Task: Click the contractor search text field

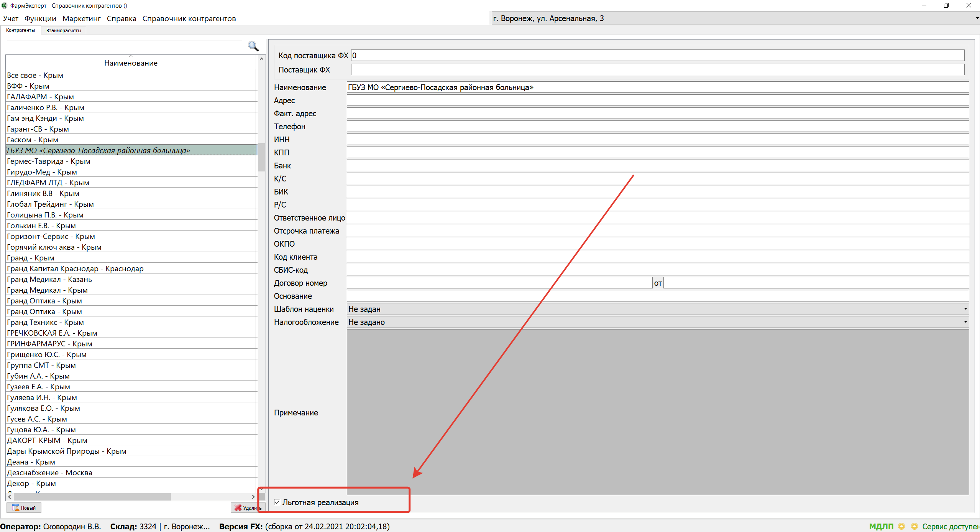Action: coord(124,46)
